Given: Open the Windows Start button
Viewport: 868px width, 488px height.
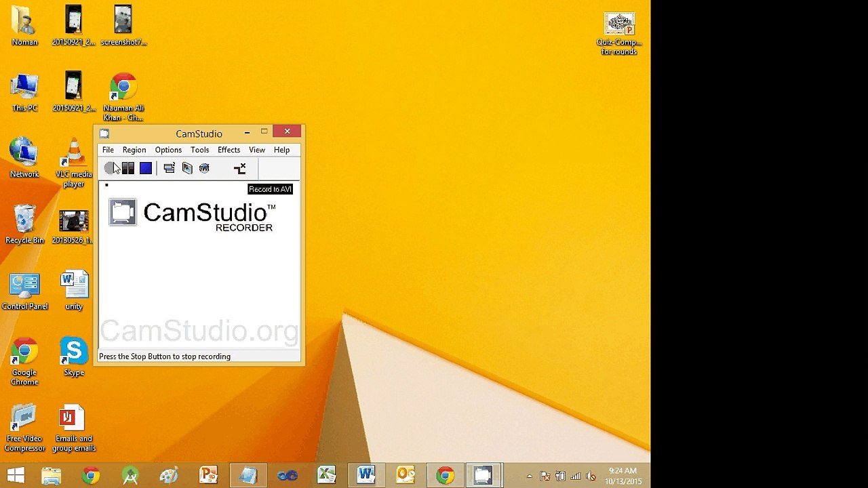Looking at the screenshot, I should 15,475.
